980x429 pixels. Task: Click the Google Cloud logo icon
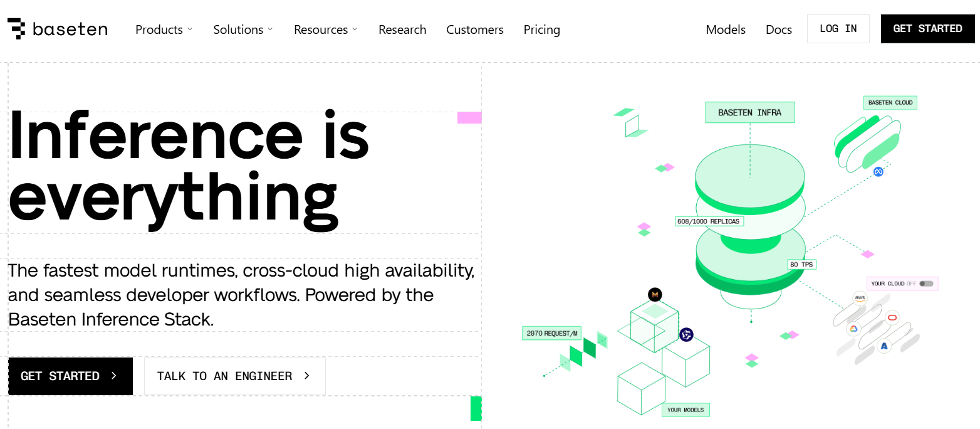[852, 329]
